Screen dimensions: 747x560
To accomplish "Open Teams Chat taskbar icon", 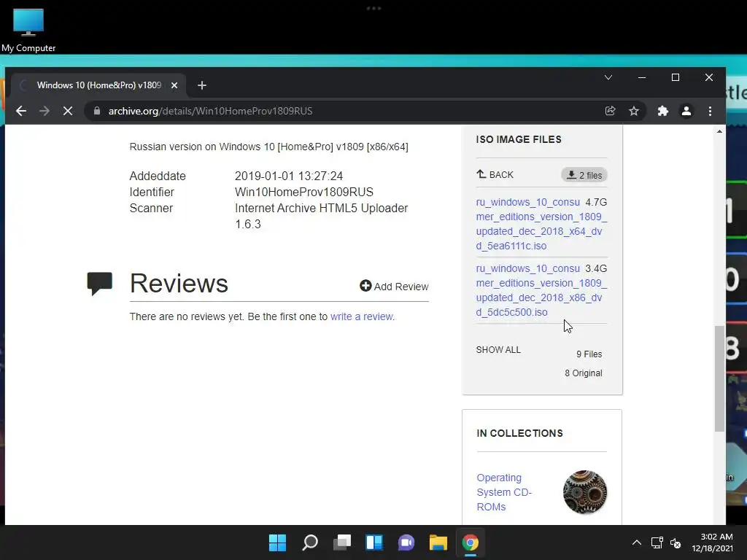I will click(x=406, y=542).
